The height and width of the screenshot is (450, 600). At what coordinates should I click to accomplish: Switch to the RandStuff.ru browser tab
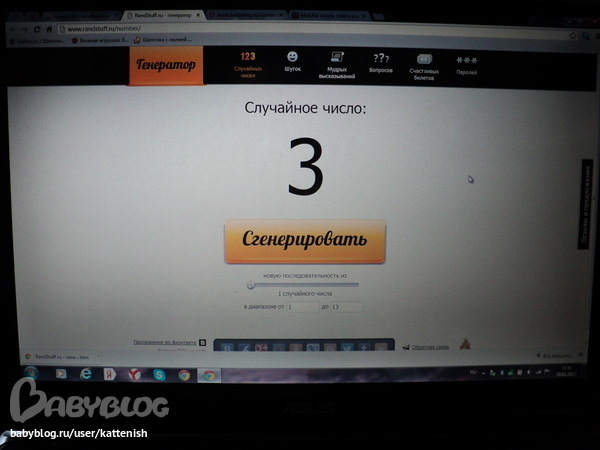[160, 17]
